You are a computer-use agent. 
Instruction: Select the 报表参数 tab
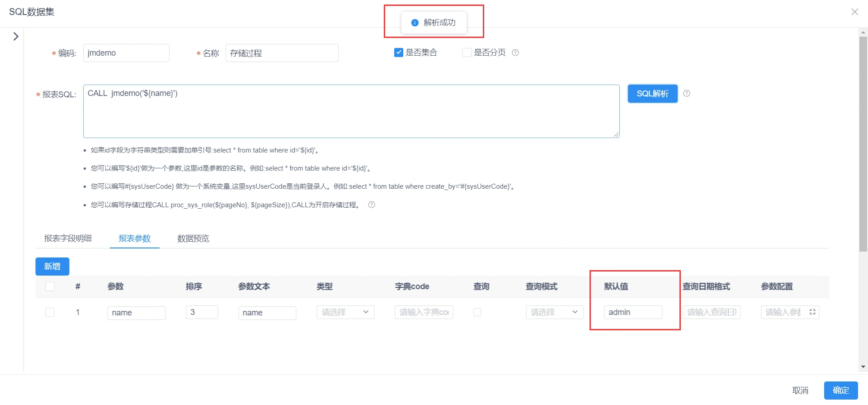click(x=135, y=238)
